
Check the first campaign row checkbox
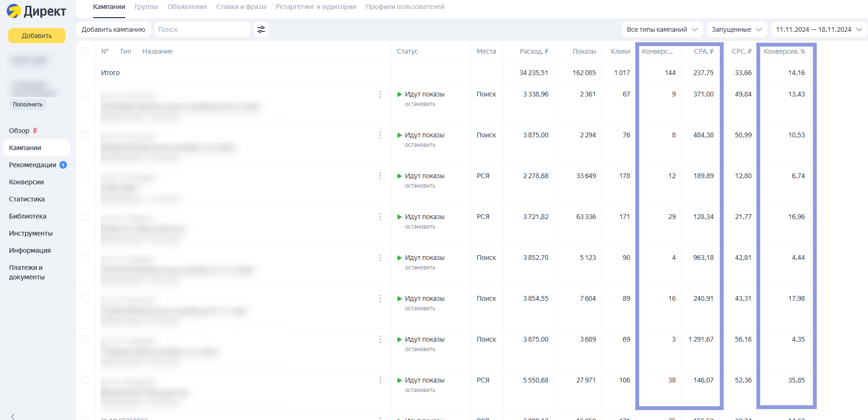click(85, 94)
